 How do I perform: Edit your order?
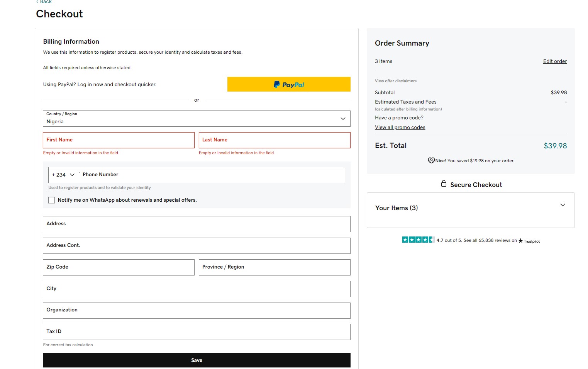coord(555,61)
